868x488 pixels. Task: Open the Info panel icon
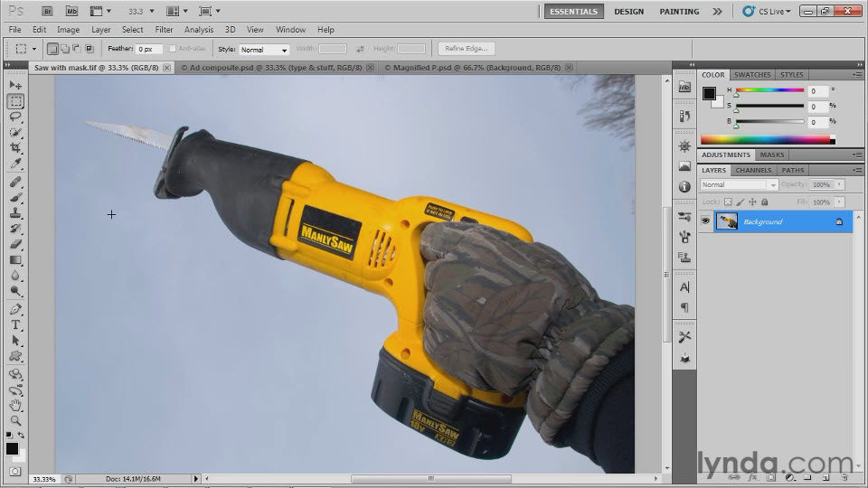(x=684, y=187)
